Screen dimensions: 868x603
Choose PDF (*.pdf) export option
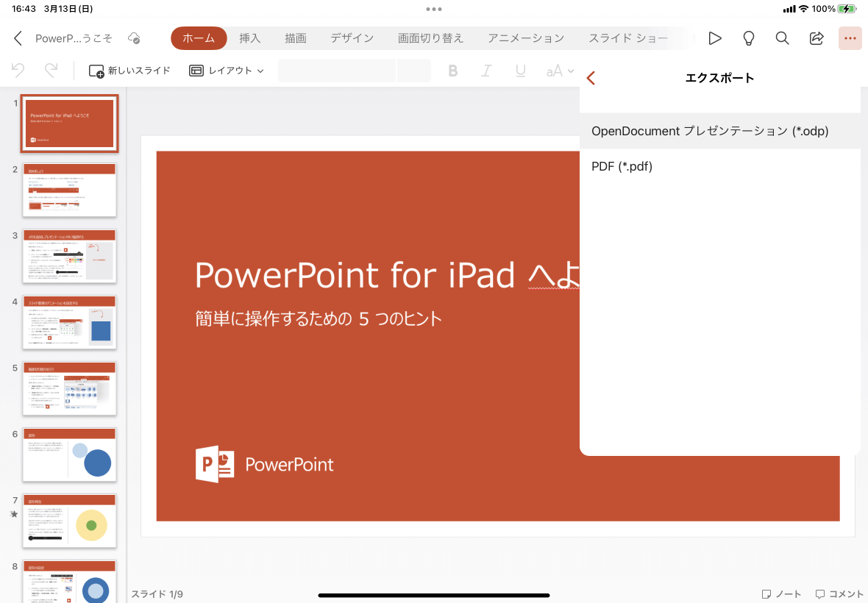pos(719,166)
